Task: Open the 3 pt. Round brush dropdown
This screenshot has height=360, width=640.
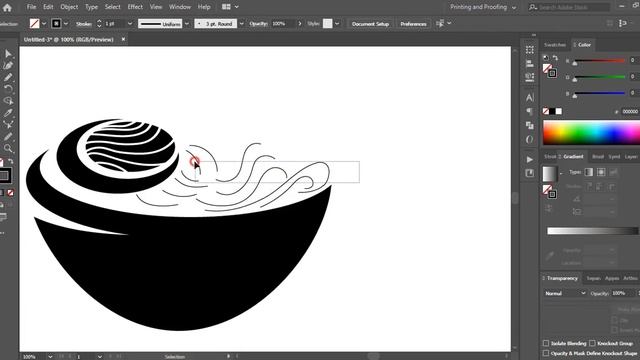Action: coord(241,24)
